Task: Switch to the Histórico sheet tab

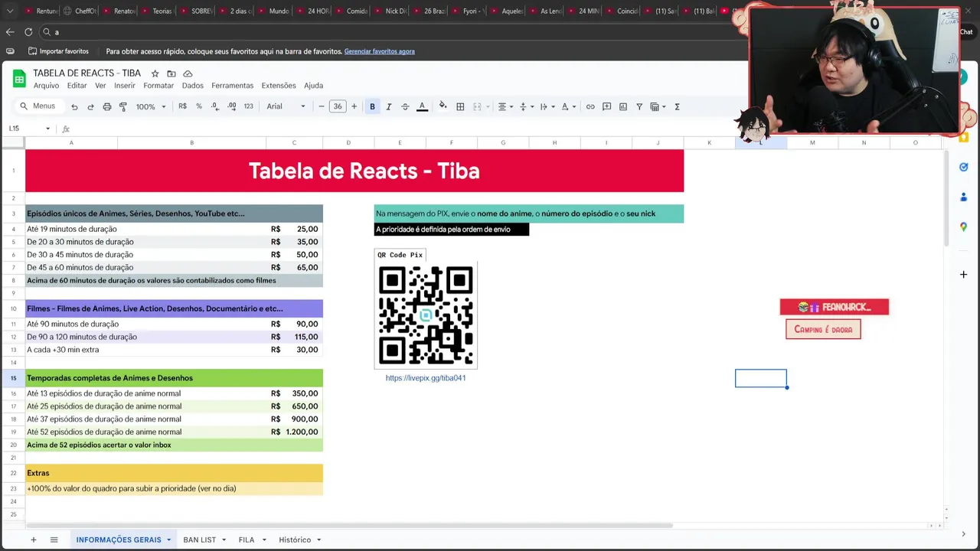Action: coord(295,540)
